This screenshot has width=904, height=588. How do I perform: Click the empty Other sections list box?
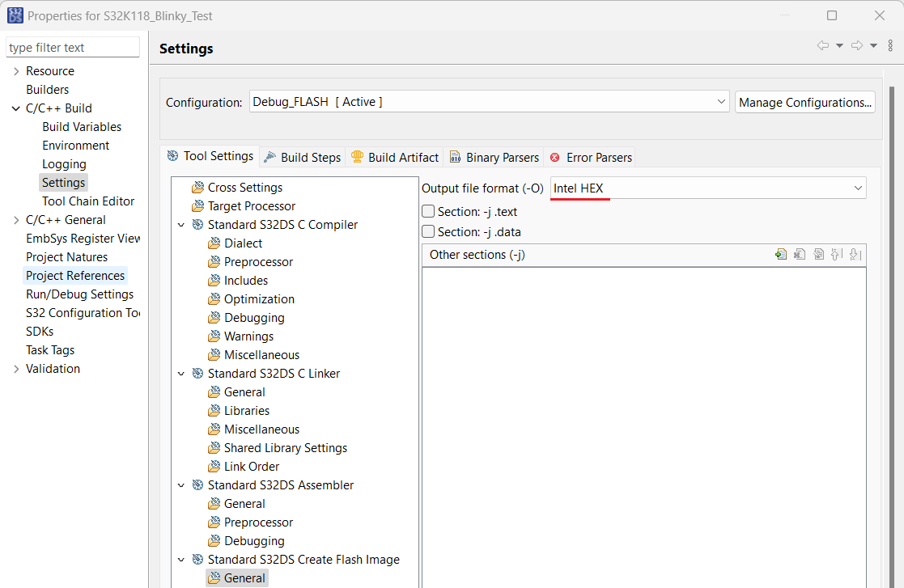click(644, 427)
